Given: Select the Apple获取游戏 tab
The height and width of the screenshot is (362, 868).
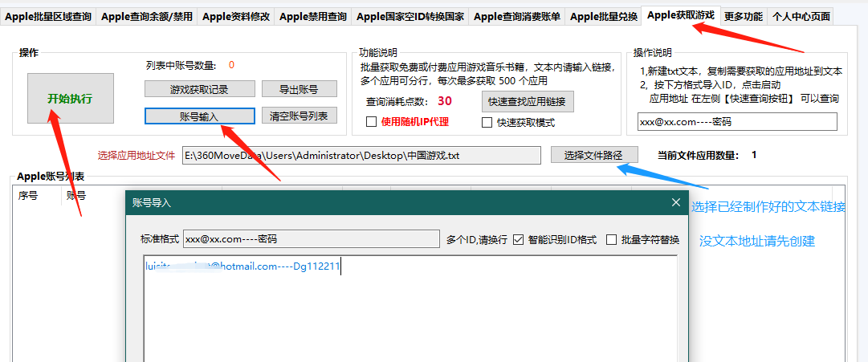Looking at the screenshot, I should (x=680, y=15).
